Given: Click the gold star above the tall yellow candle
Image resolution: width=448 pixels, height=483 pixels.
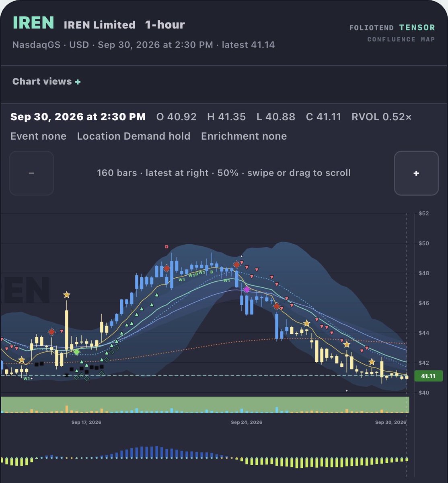Looking at the screenshot, I should coord(66,295).
